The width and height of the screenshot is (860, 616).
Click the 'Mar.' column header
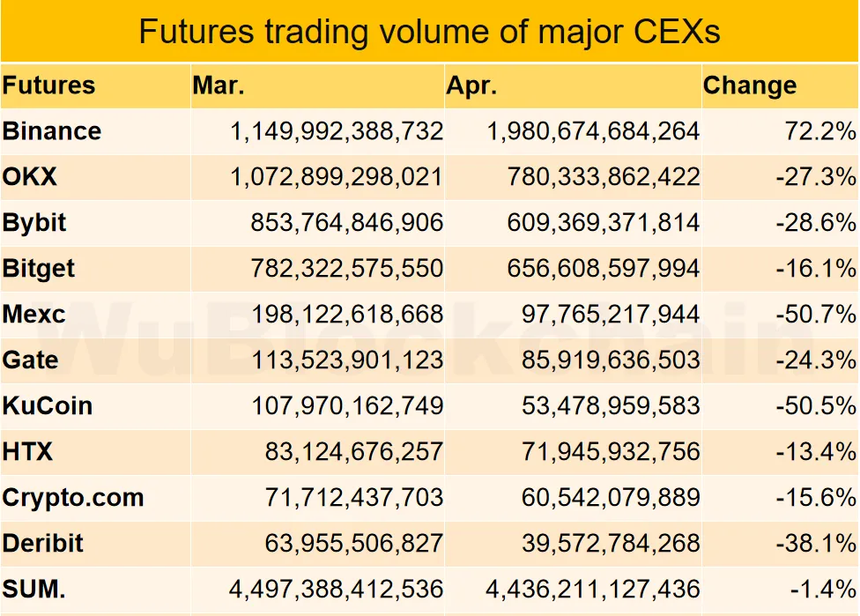219,85
